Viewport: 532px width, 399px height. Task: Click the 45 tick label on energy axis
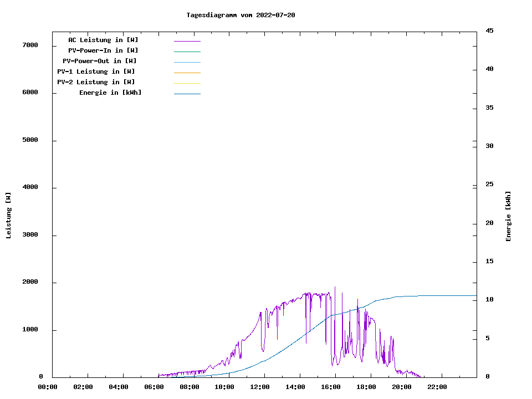[489, 30]
